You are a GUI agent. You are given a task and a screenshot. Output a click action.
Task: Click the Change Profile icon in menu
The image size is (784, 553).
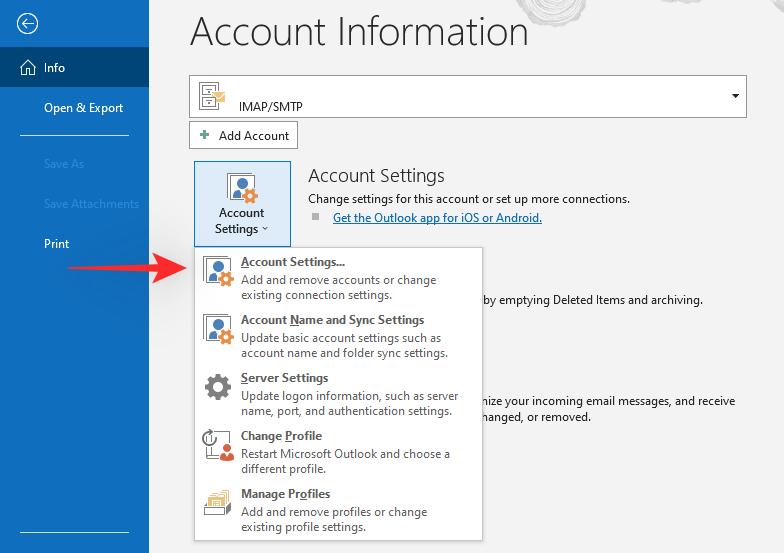[x=218, y=445]
